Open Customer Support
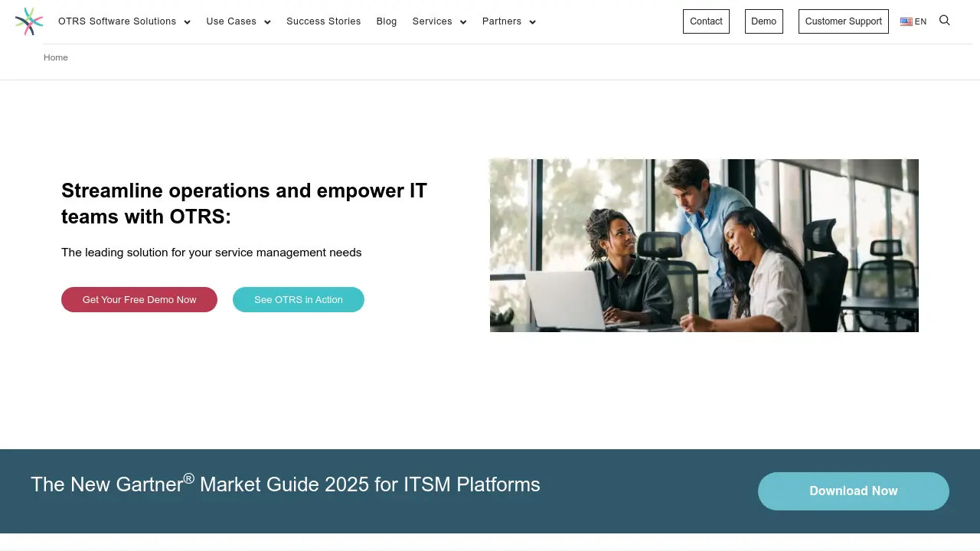This screenshot has width=980, height=551. pyautogui.click(x=843, y=21)
